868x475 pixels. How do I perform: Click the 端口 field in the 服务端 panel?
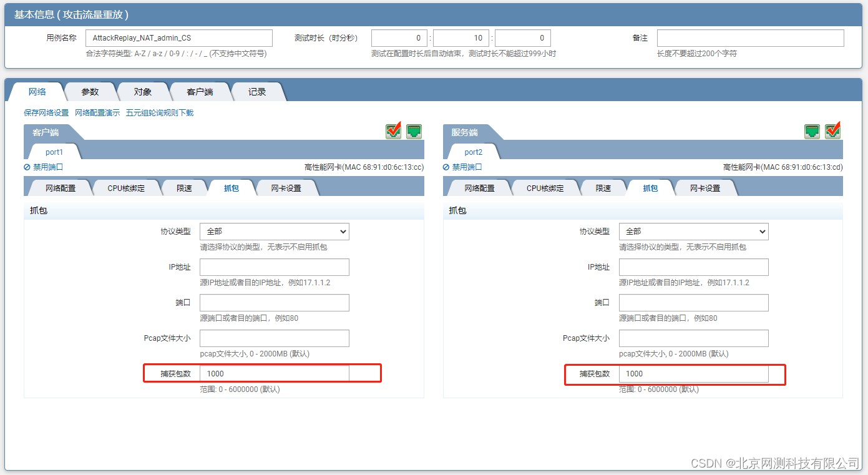coord(694,303)
